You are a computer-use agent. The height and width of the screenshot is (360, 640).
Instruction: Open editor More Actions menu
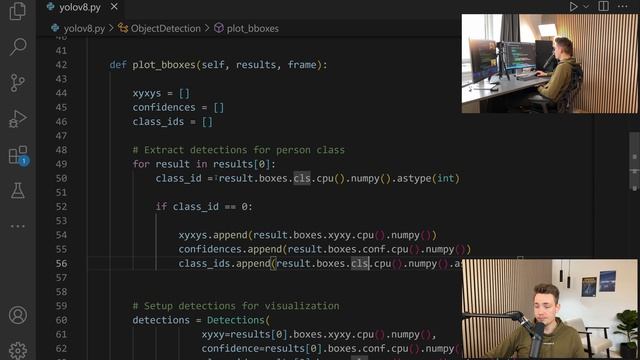point(622,6)
